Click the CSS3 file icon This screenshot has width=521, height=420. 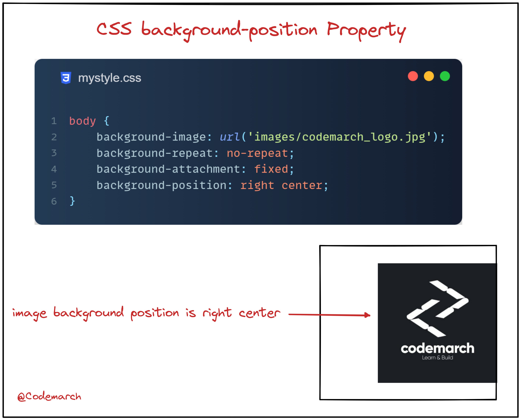coord(66,78)
